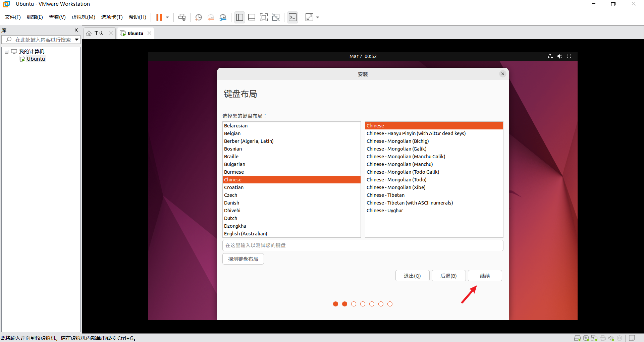The height and width of the screenshot is (342, 644).
Task: Click the Ubuntu volume icon
Action: 559,56
